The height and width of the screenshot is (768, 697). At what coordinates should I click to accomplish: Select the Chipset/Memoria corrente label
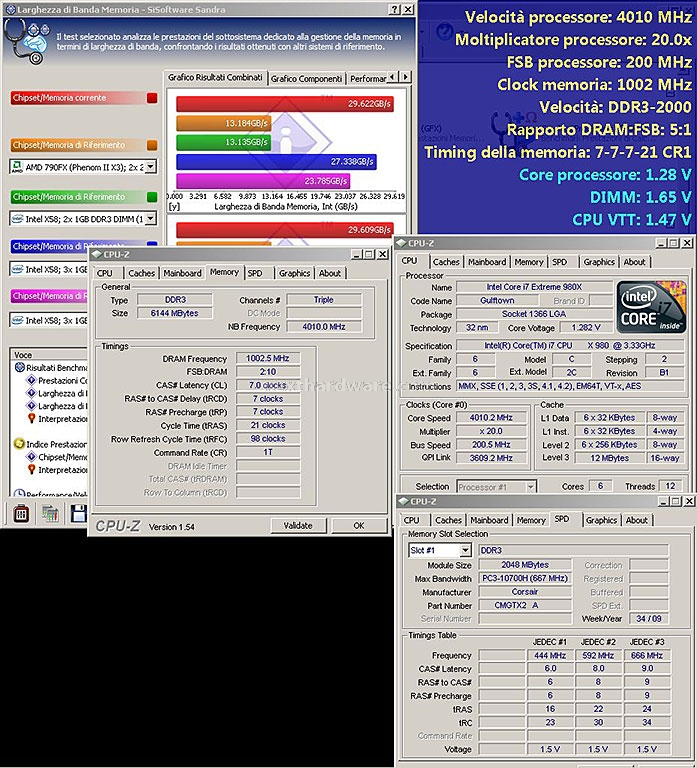tap(59, 98)
